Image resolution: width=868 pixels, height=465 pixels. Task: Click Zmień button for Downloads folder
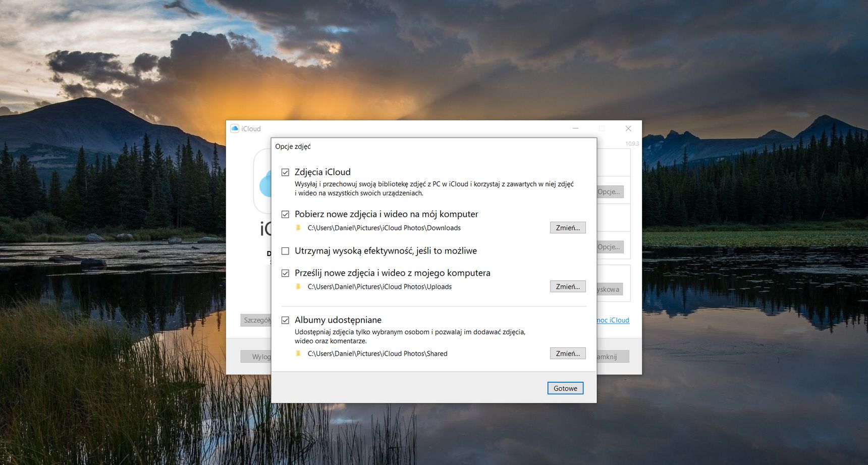[568, 228]
